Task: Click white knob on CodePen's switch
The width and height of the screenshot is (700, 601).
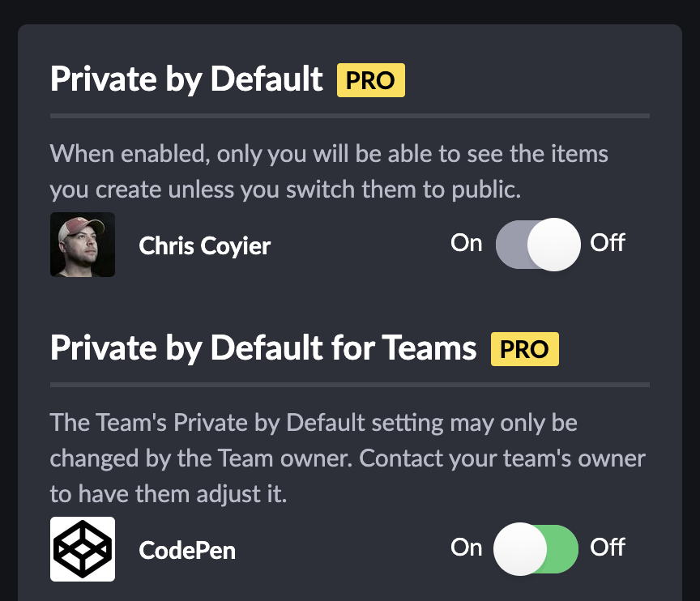Action: click(x=520, y=548)
